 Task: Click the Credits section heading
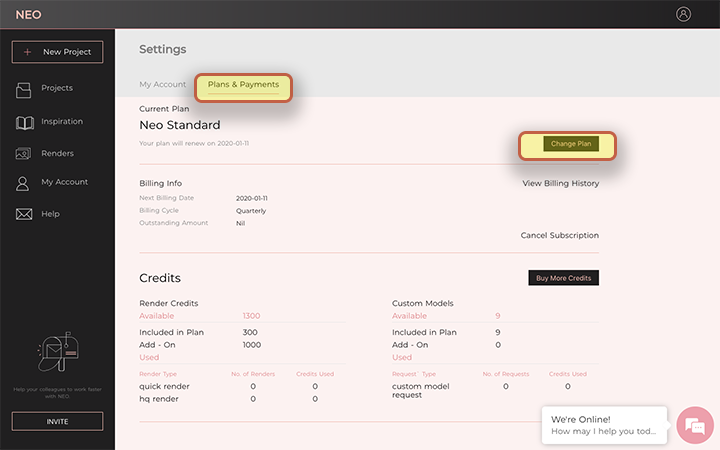click(160, 278)
